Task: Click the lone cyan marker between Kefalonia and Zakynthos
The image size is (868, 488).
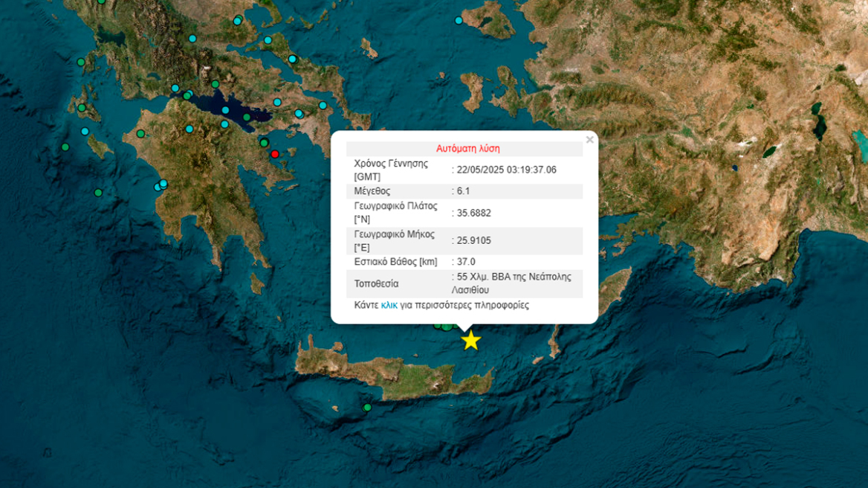Action: pos(85,131)
